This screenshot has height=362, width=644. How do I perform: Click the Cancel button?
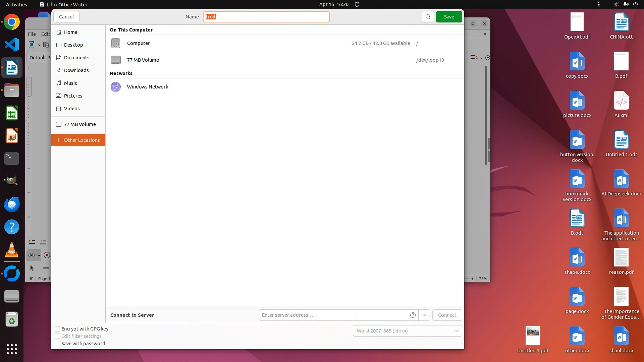pyautogui.click(x=66, y=17)
